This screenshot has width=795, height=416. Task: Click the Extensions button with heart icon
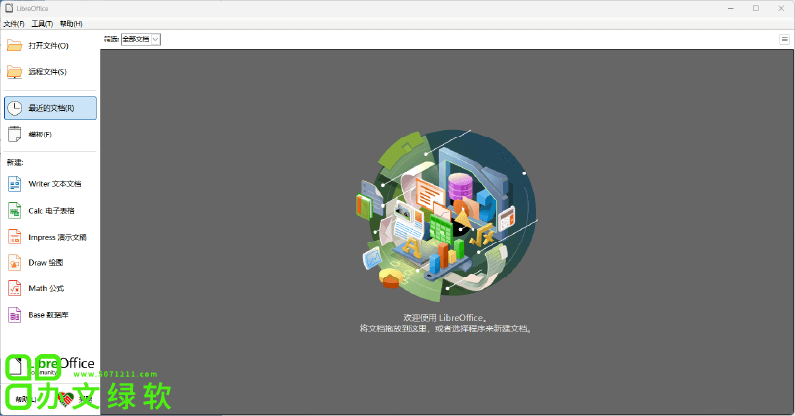pyautogui.click(x=74, y=399)
